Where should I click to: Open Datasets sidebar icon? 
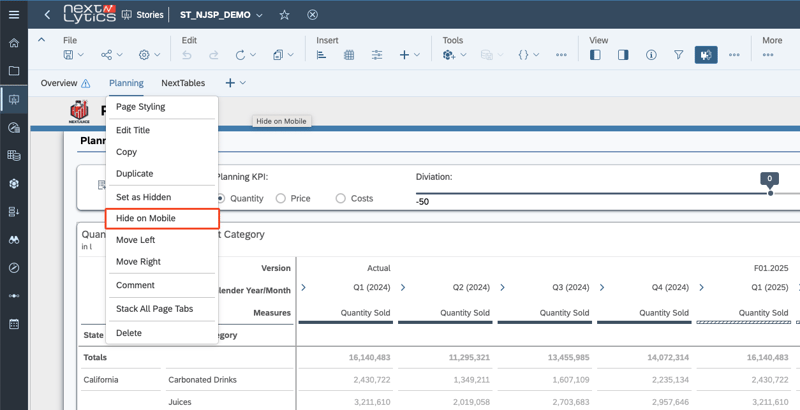(x=14, y=156)
